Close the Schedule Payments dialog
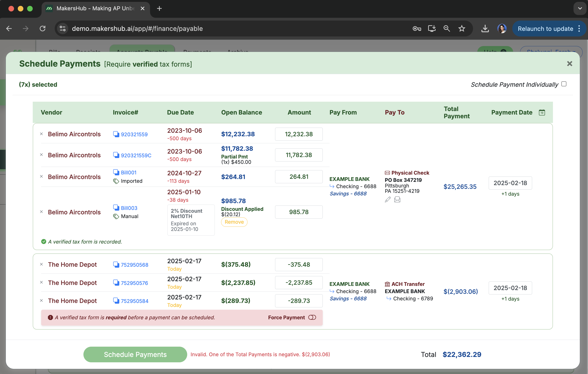 point(570,64)
